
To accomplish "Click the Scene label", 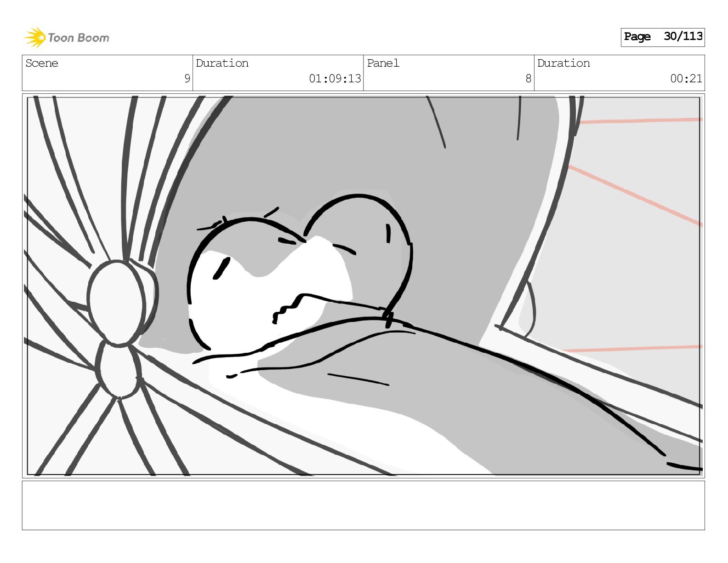I will click(42, 63).
